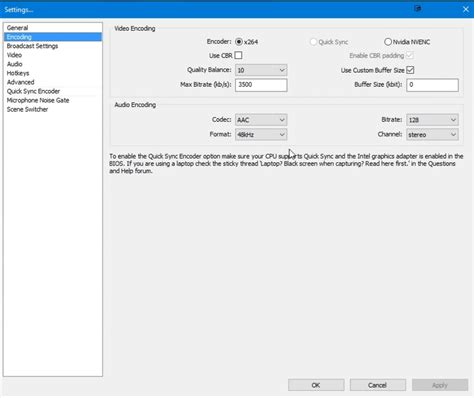474x398 pixels.
Task: Select the x264 encoder radio button
Action: (x=239, y=42)
